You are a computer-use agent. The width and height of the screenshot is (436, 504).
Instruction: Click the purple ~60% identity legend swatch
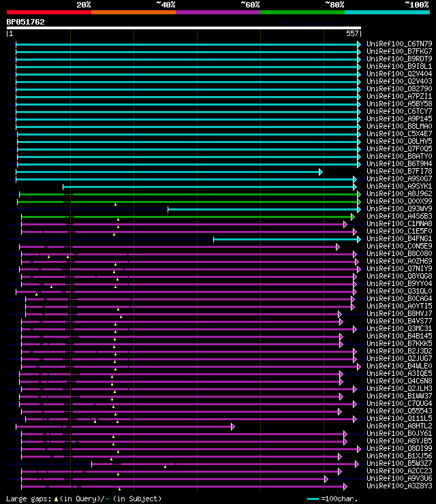(x=218, y=12)
